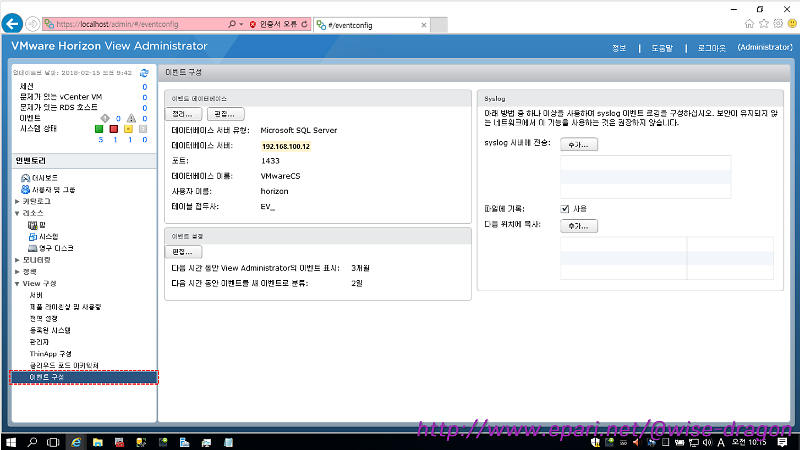
Task: Select 관리자 administrators item
Action: click(39, 342)
